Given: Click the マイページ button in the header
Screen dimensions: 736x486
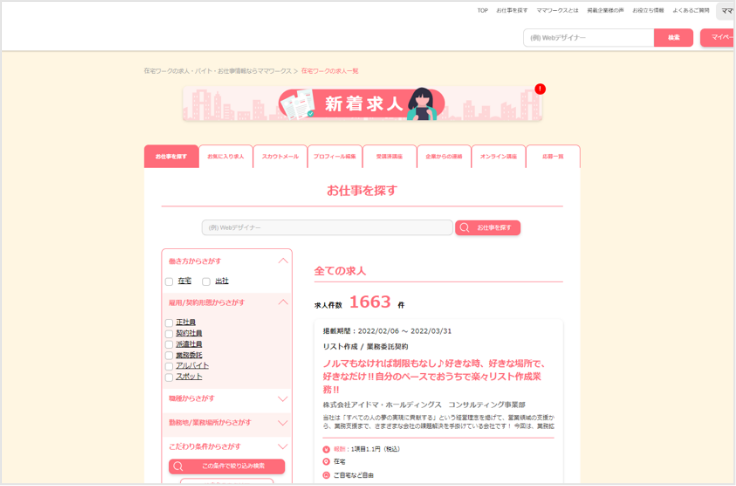Looking at the screenshot, I should click(718, 38).
